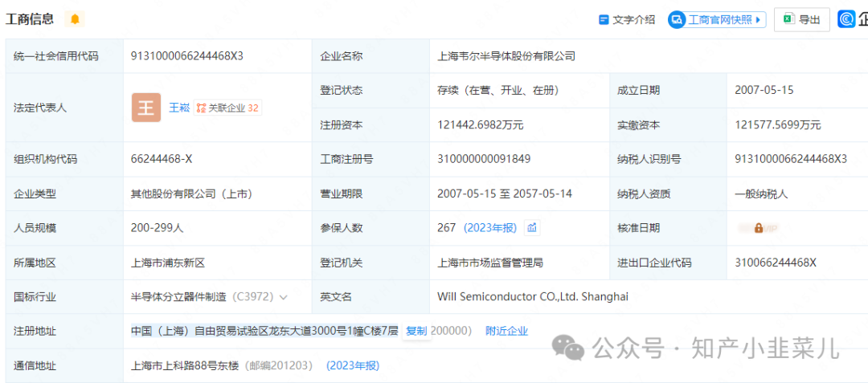This screenshot has width=868, height=383.
Task: Select registration number 310000000091849
Action: (484, 159)
